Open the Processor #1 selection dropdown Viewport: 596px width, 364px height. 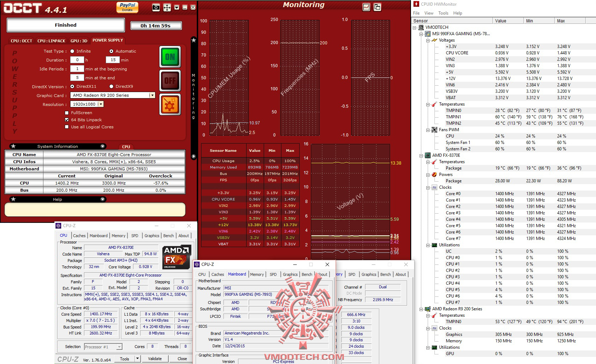tap(119, 347)
